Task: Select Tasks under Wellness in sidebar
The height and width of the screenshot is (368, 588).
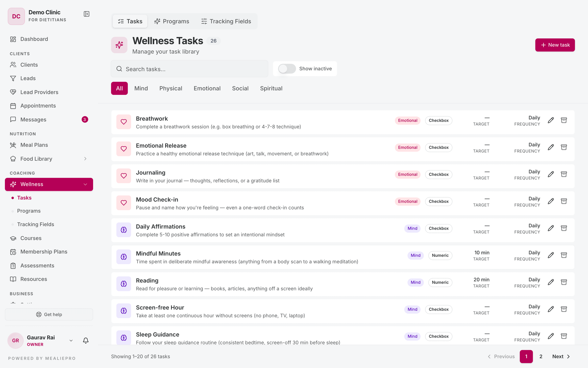Action: click(24, 198)
